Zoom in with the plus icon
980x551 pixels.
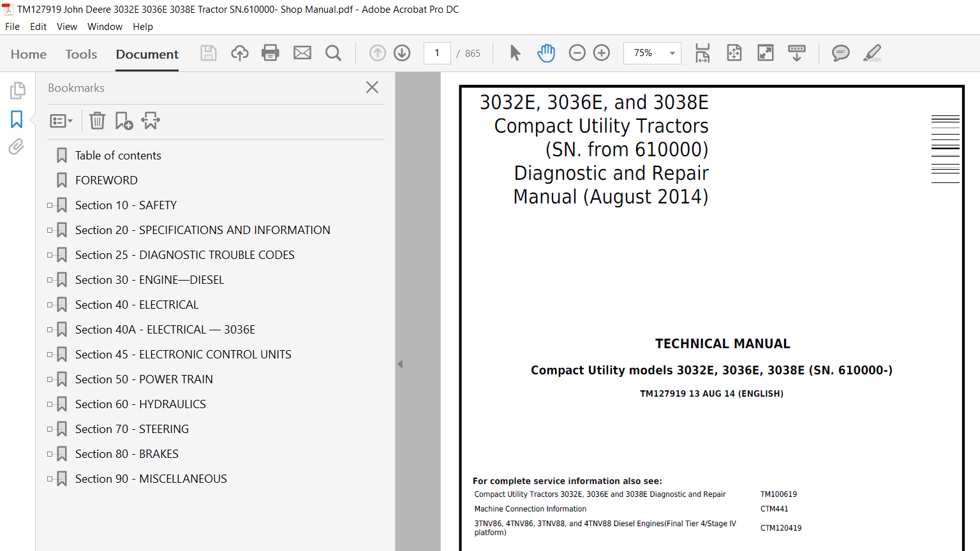(602, 53)
